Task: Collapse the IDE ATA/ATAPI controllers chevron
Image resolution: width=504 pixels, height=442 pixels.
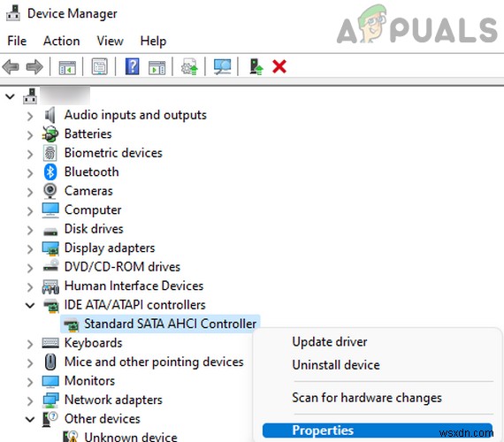Action: point(30,305)
